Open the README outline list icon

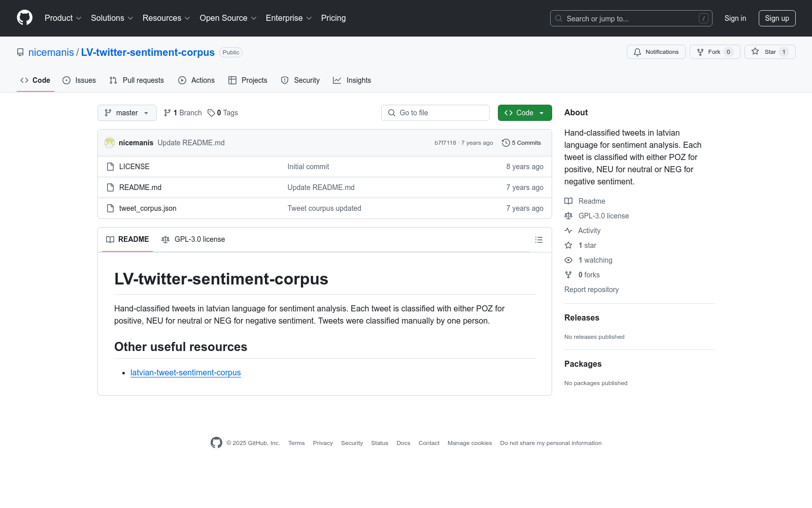click(x=539, y=240)
